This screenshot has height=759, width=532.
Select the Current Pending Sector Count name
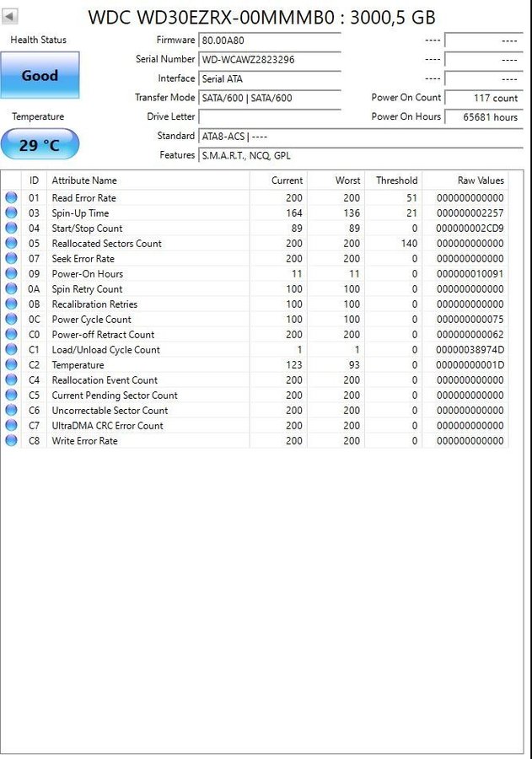click(x=115, y=396)
